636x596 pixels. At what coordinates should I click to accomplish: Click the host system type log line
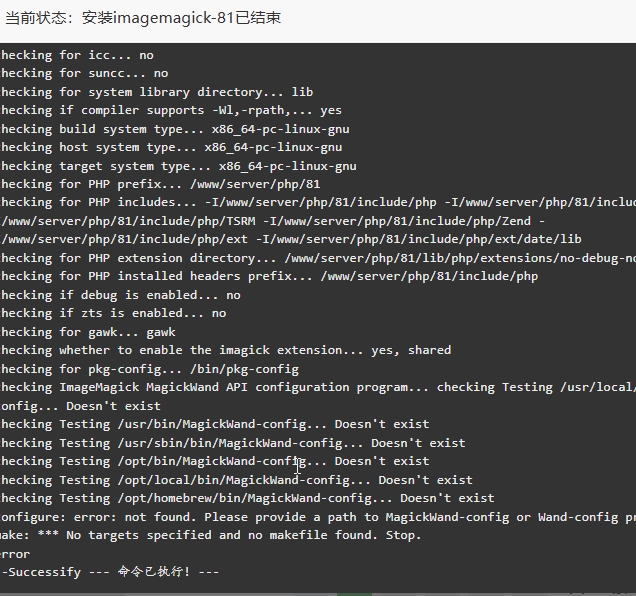(171, 147)
